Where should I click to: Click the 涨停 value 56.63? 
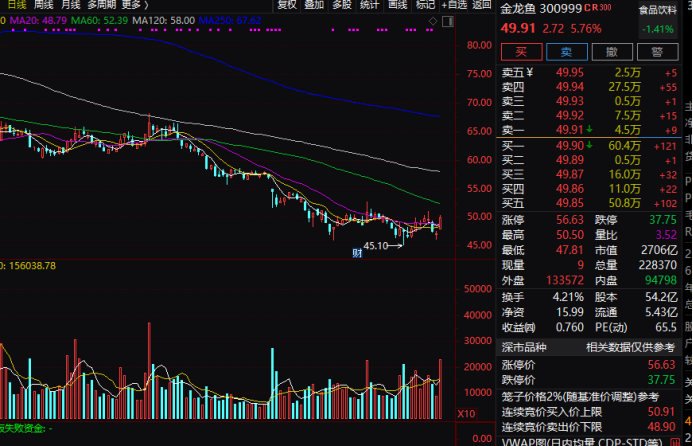pos(570,220)
